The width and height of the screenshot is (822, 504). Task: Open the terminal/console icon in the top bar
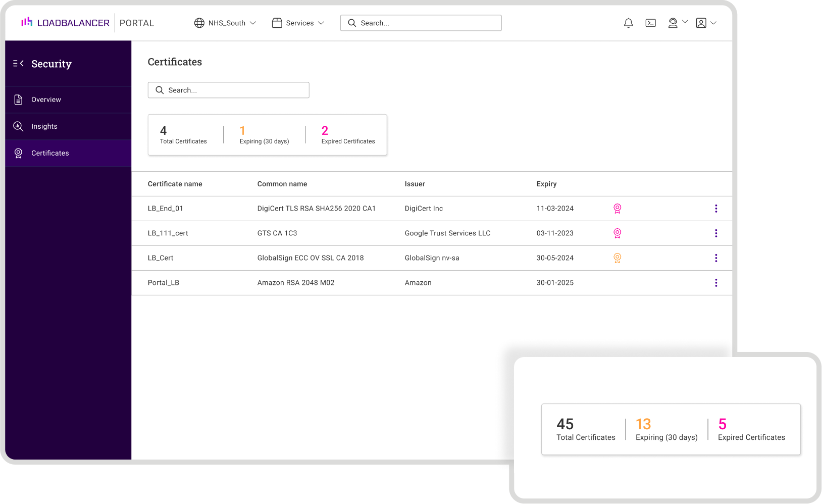651,23
